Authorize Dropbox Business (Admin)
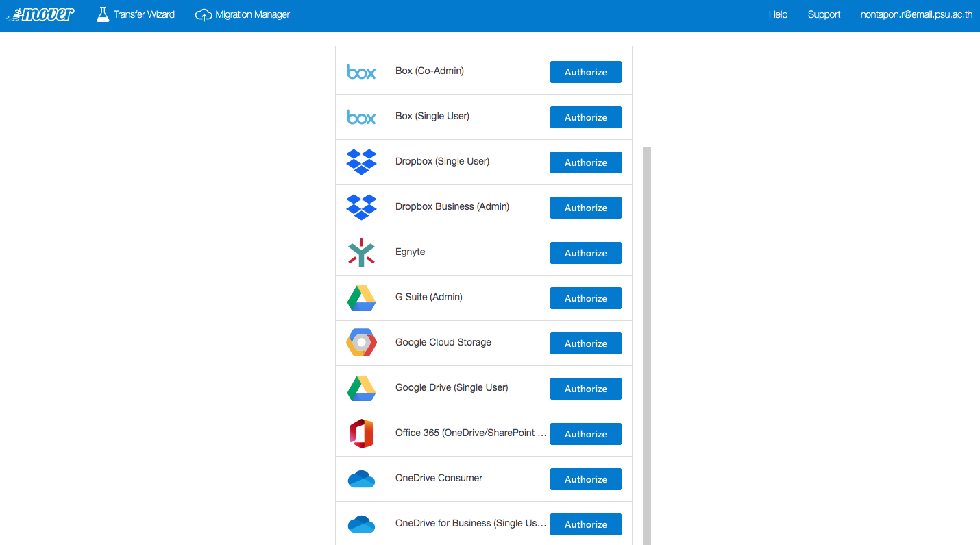 point(586,208)
